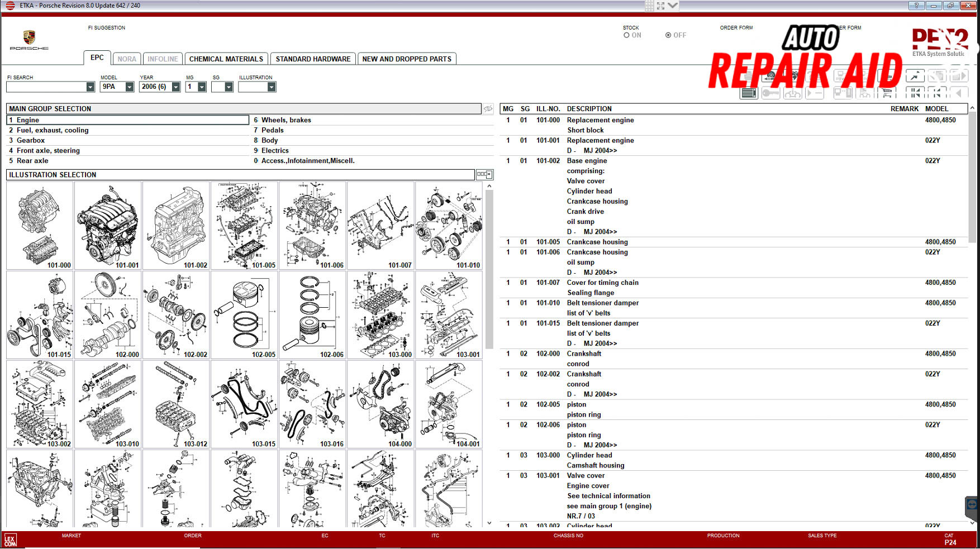Click illustration panel scroll down arrow

click(489, 523)
